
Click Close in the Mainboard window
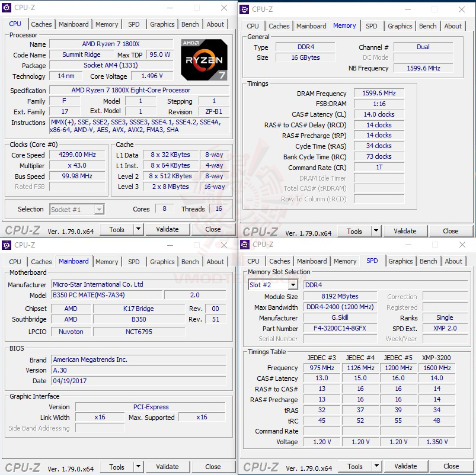(x=212, y=467)
